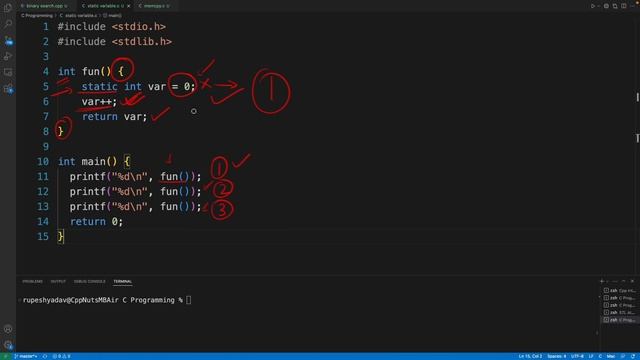Screen dimensions: 640x360
Task: Click line number 4 in gutter
Action: click(x=45, y=72)
